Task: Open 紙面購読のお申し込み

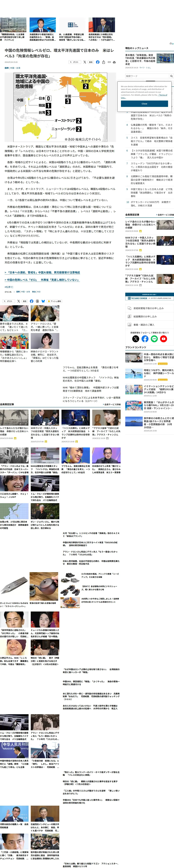Action: click(150, 316)
